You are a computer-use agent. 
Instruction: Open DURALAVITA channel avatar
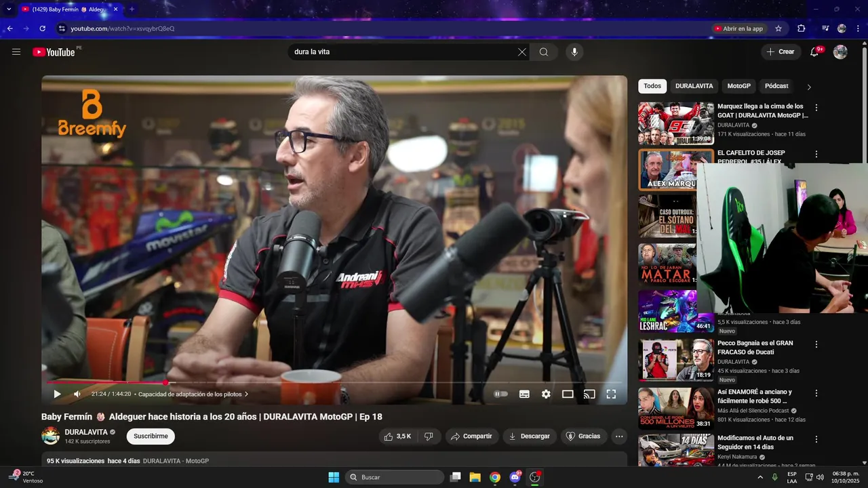click(x=51, y=436)
